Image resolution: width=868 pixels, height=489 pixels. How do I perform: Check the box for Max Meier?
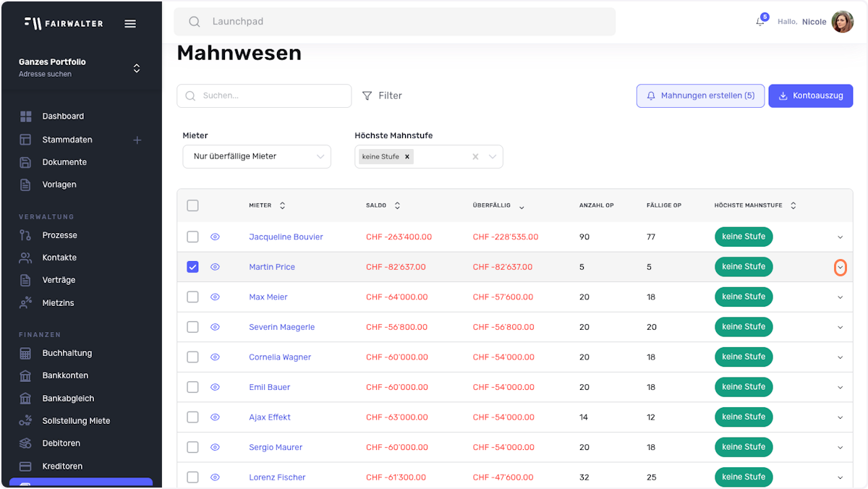coord(192,297)
